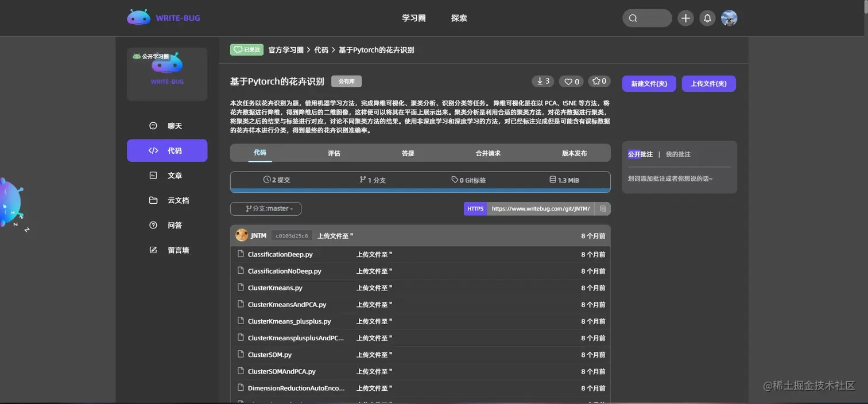Viewport: 868px width, 404px height.
Task: Click the 聊天 chat bubble icon
Action: tap(153, 126)
